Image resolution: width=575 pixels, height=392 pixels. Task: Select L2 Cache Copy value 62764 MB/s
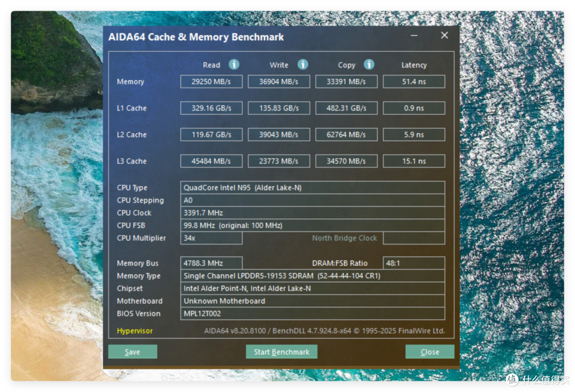346,135
